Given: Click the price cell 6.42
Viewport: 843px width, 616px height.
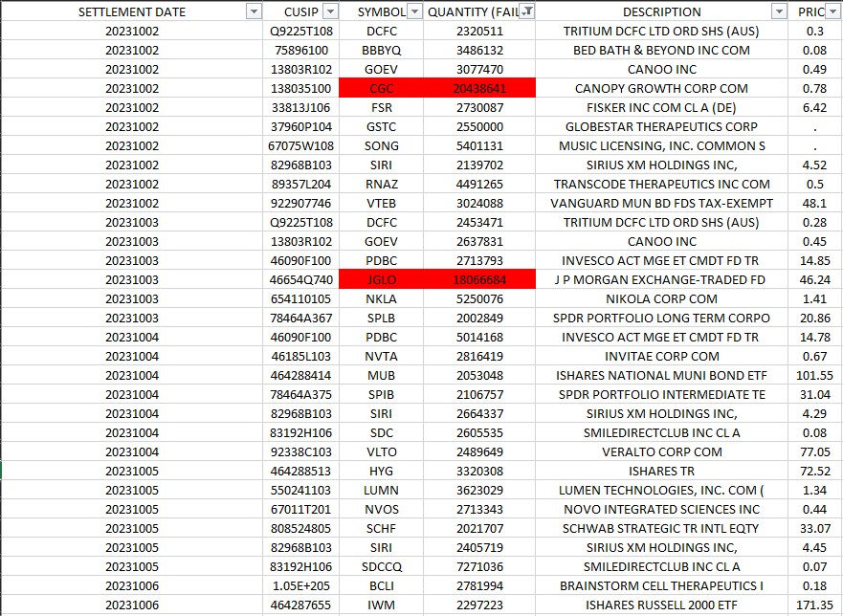Looking at the screenshot, I should point(815,107).
